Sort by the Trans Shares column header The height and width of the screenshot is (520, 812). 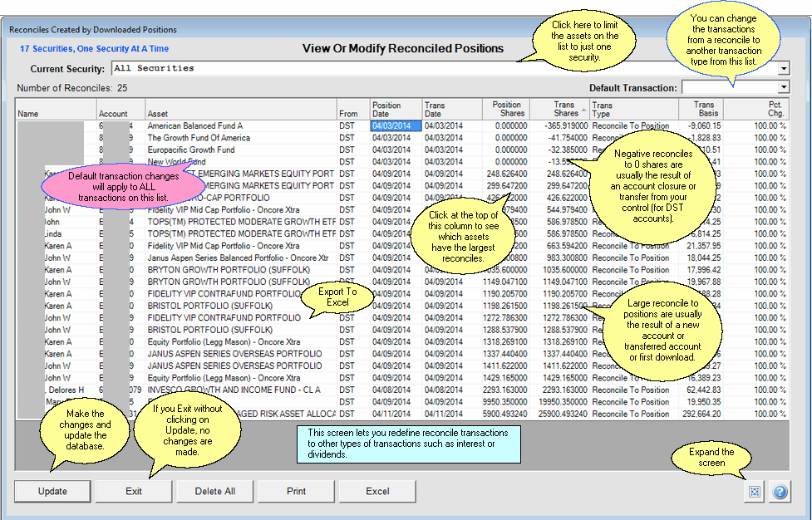click(566, 109)
